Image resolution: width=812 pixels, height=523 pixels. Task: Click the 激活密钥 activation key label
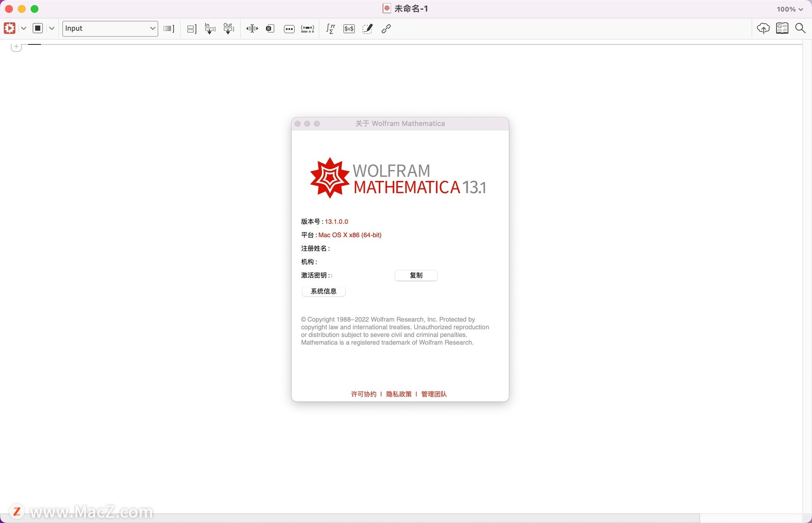(x=315, y=275)
